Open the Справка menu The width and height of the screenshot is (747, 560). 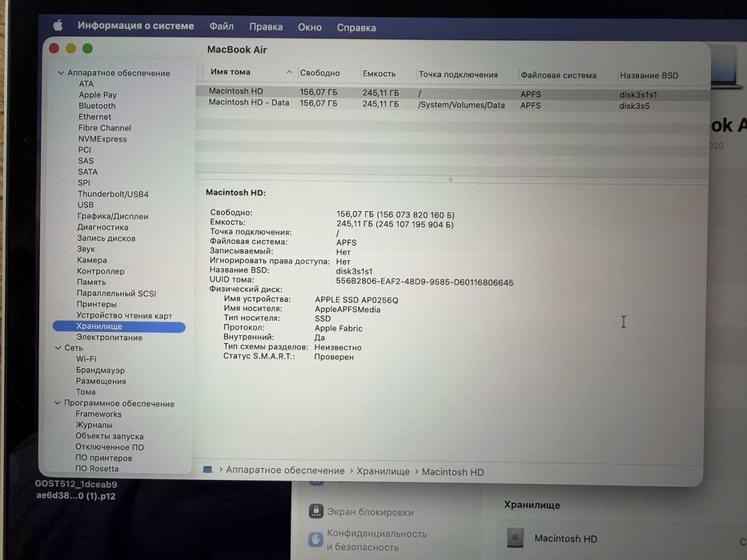click(356, 28)
